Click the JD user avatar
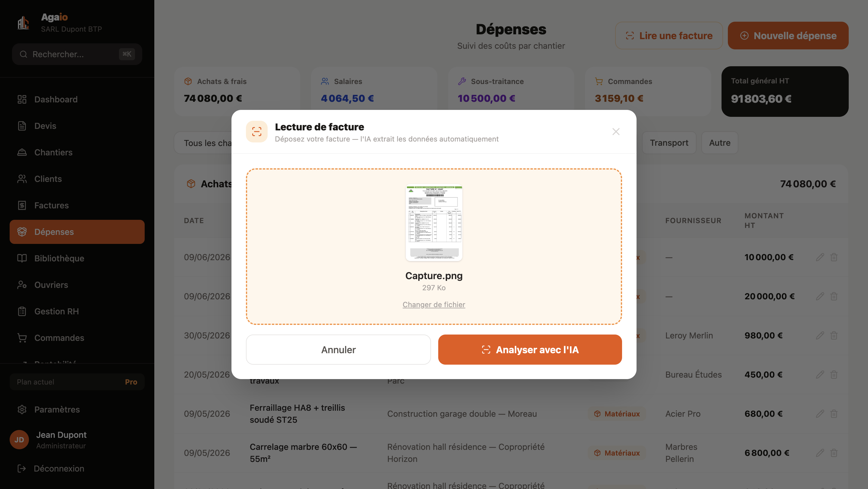 (x=19, y=440)
